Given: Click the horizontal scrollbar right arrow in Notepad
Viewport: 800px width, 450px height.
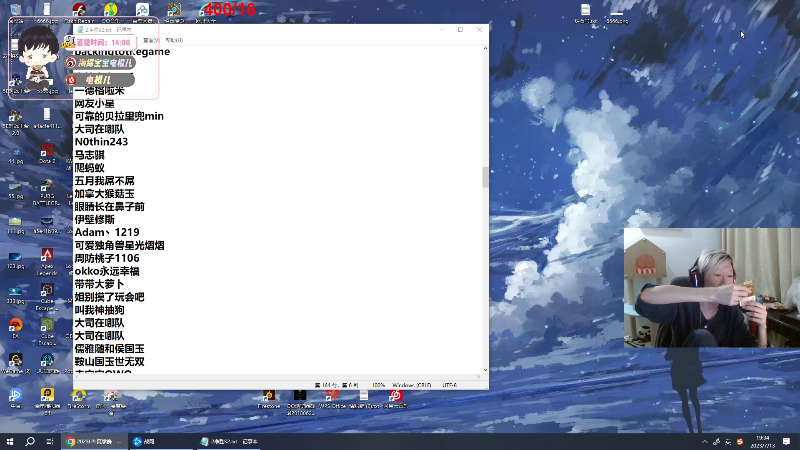Looking at the screenshot, I should tap(478, 377).
